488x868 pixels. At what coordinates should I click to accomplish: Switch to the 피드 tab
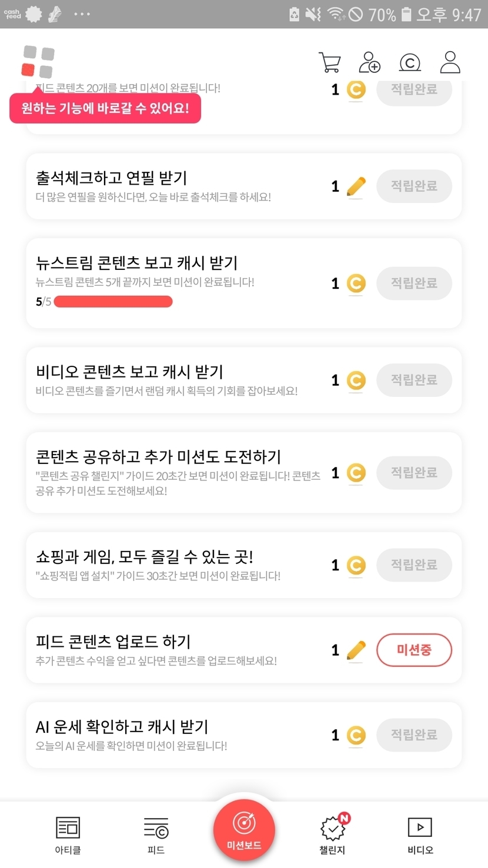click(156, 834)
